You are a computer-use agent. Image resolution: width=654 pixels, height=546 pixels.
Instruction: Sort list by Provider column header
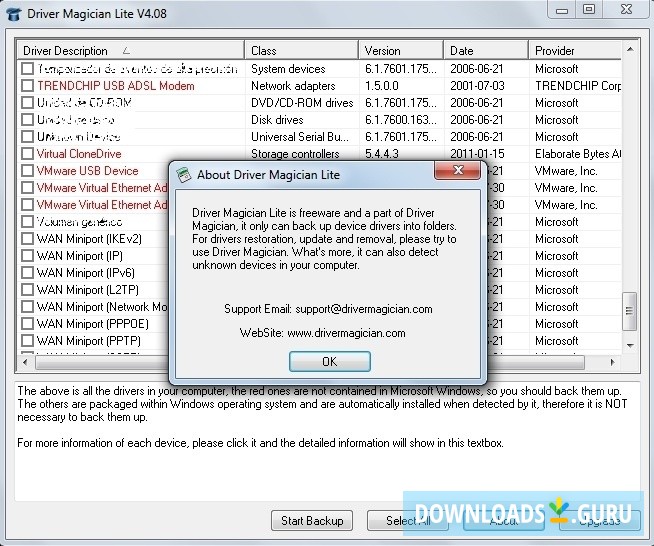(575, 50)
